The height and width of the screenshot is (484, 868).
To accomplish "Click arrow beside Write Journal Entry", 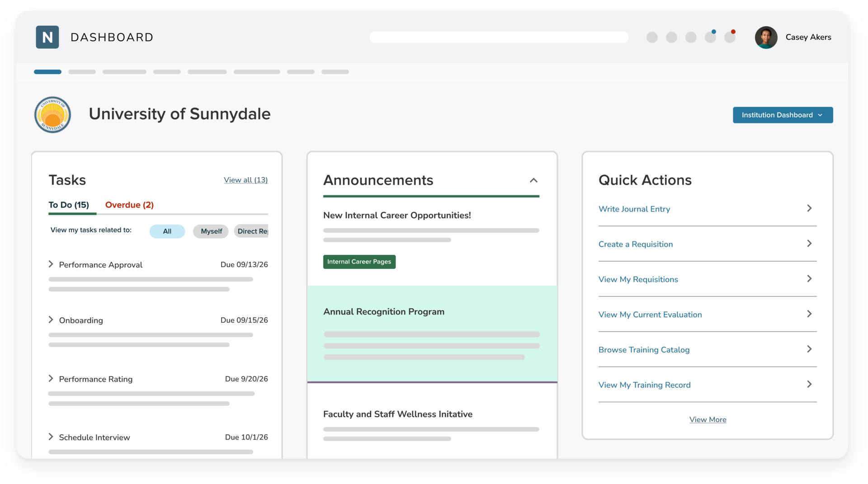I will point(809,208).
